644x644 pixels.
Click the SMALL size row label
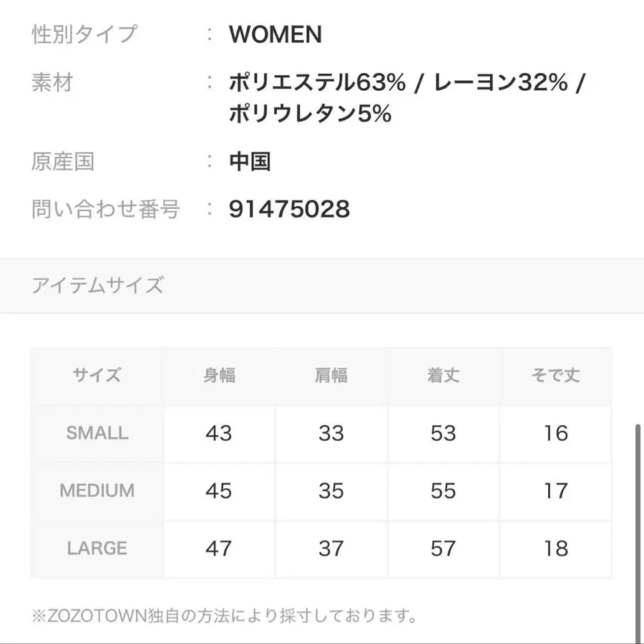click(97, 433)
